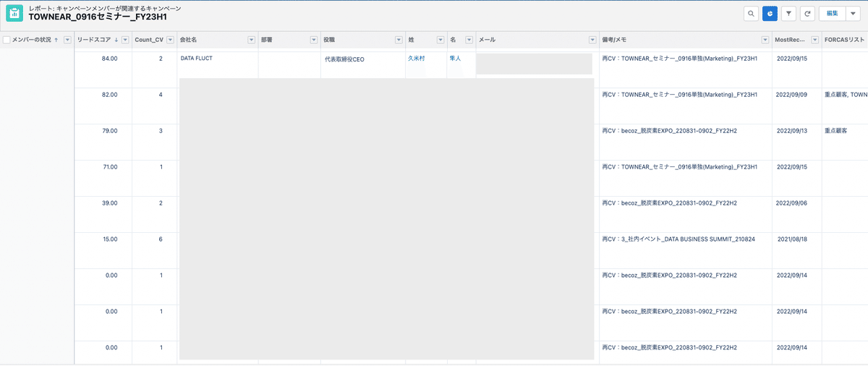Open the 隼人 first name link
The width and height of the screenshot is (868, 366).
pyautogui.click(x=455, y=58)
